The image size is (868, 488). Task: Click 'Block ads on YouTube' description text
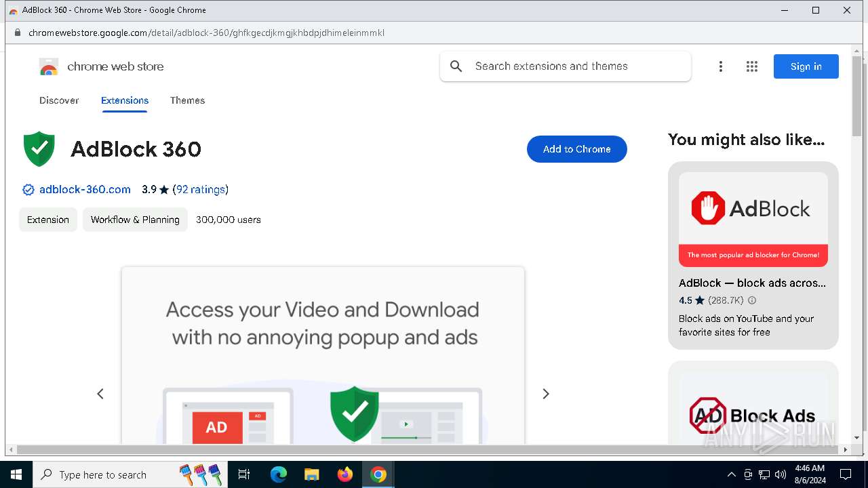[x=746, y=325]
